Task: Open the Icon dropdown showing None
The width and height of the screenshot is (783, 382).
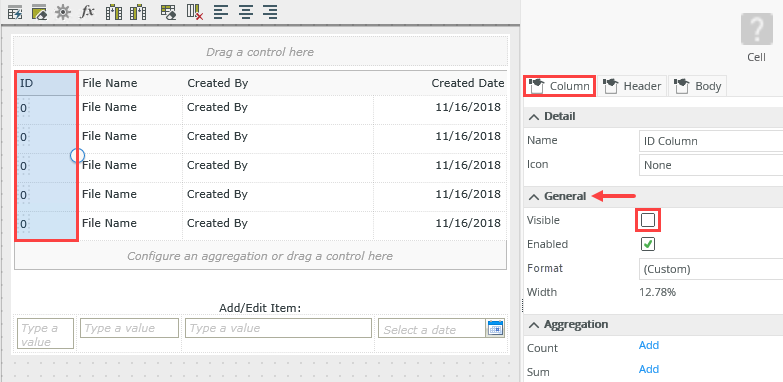Action: point(711,165)
